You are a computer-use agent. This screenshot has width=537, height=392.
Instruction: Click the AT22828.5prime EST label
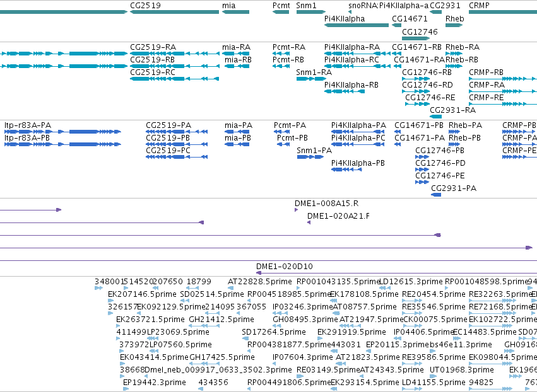[x=259, y=282]
